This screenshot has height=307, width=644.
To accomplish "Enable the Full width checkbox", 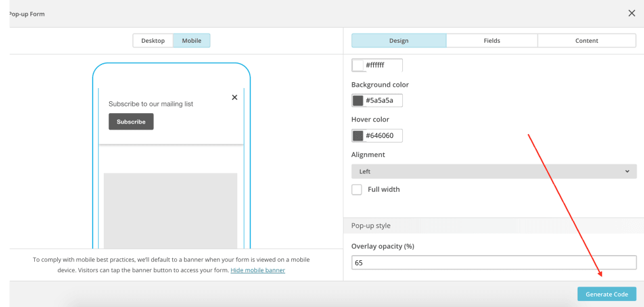I will [357, 189].
